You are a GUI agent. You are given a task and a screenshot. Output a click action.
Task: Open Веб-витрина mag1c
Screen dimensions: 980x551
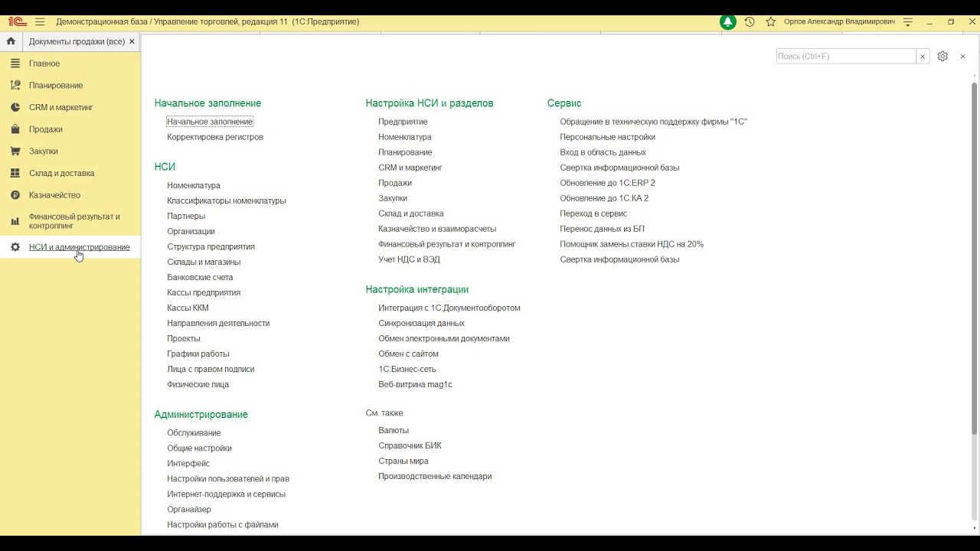click(x=415, y=384)
